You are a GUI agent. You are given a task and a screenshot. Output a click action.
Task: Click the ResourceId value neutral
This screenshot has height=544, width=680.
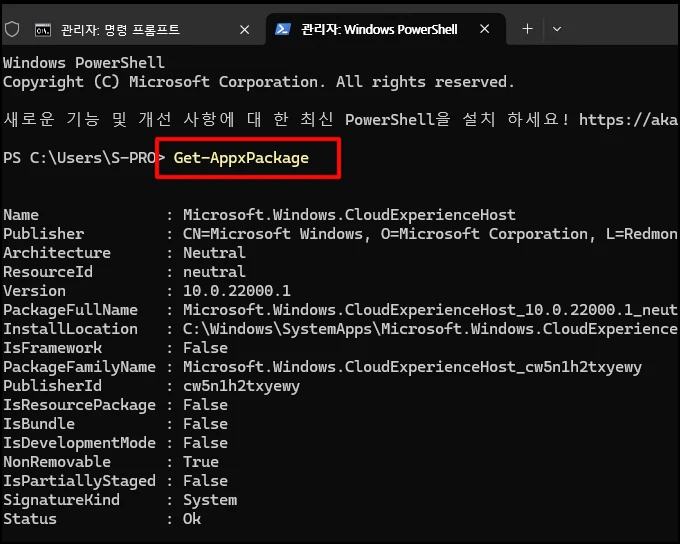tap(214, 272)
